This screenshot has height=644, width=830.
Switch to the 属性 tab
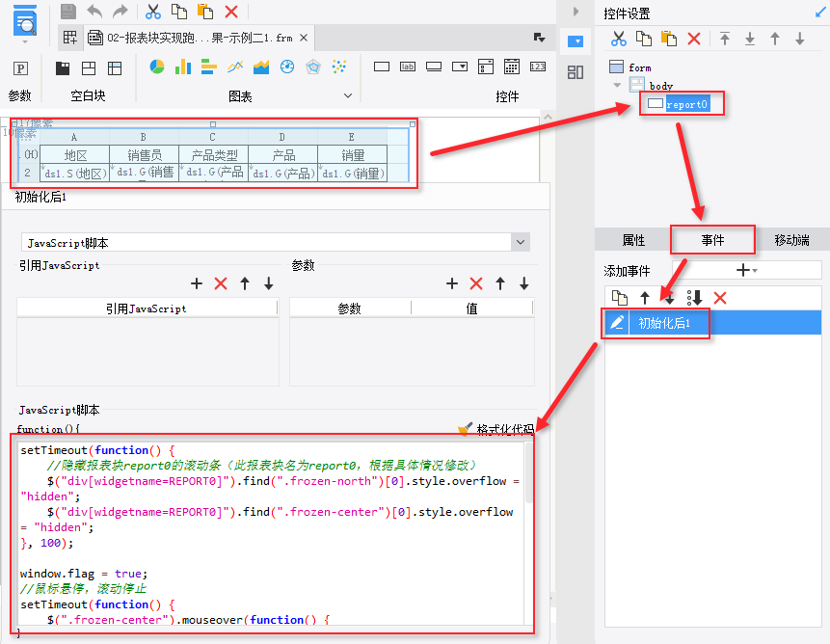[x=633, y=240]
